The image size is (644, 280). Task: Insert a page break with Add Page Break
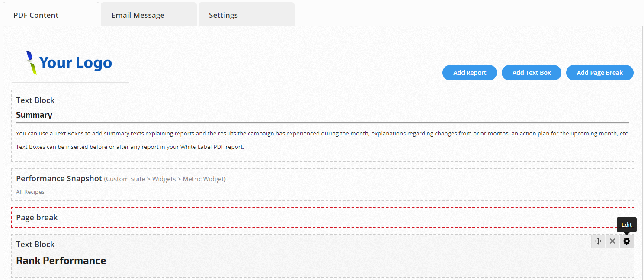click(599, 73)
